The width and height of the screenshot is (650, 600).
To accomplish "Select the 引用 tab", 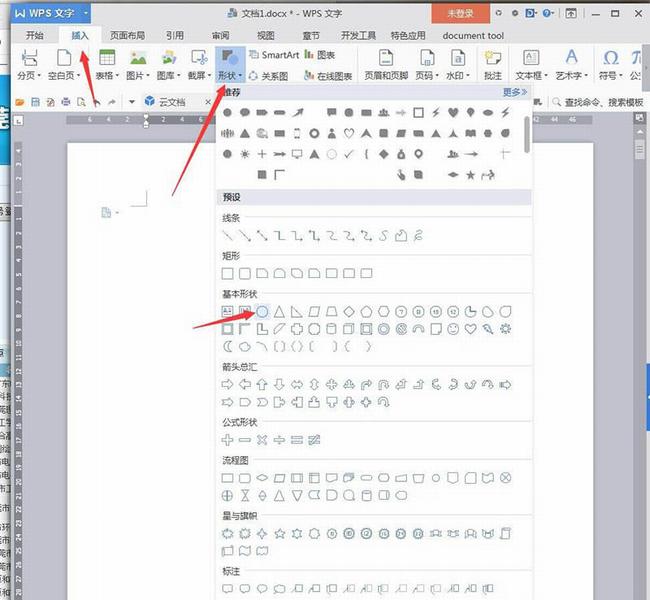I will [x=175, y=36].
